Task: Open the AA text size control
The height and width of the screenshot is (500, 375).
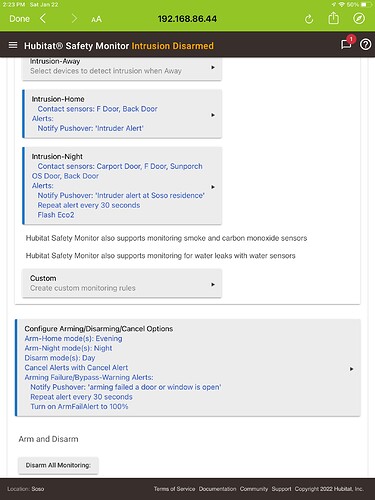Action: tap(96, 19)
